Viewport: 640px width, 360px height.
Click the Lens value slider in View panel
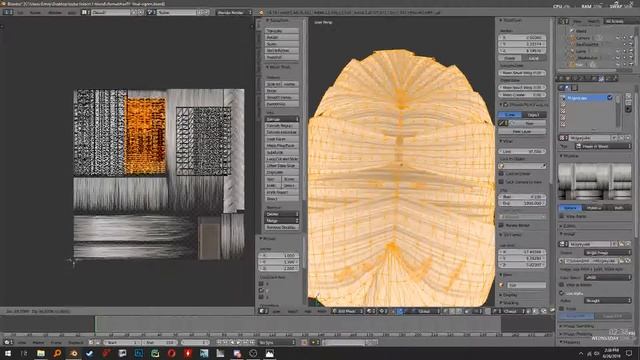pyautogui.click(x=522, y=151)
